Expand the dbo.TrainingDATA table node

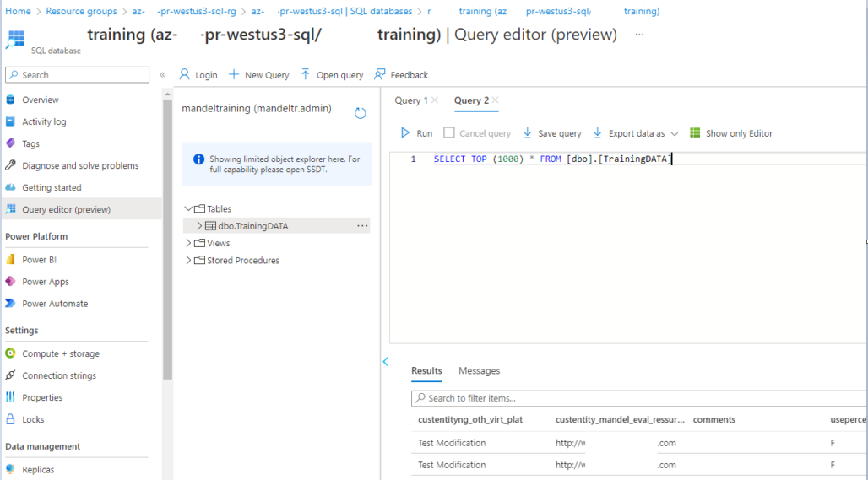199,225
